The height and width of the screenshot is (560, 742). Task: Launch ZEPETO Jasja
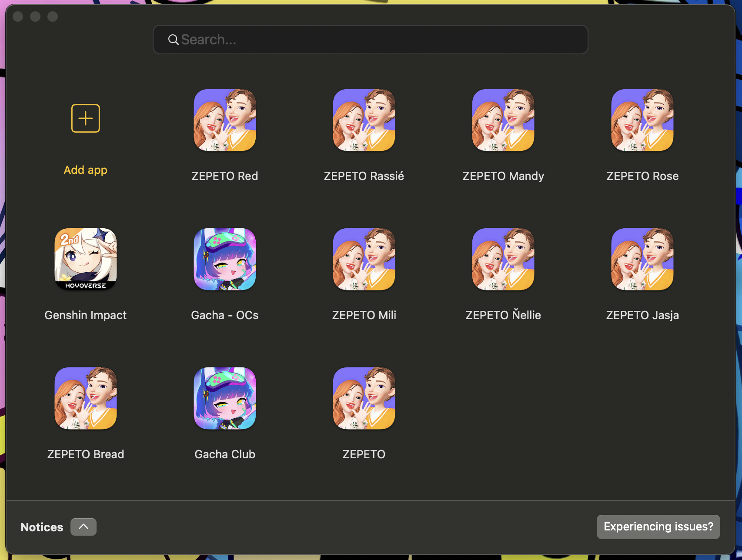642,259
